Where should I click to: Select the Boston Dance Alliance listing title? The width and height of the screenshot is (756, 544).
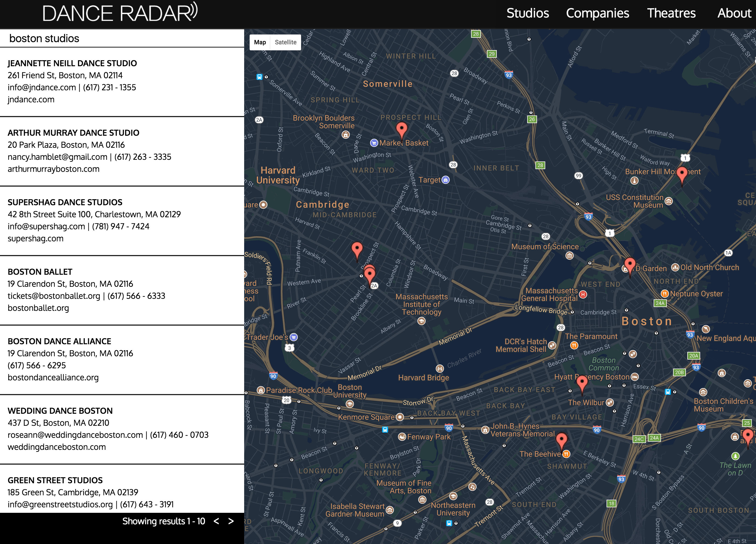[x=59, y=341]
